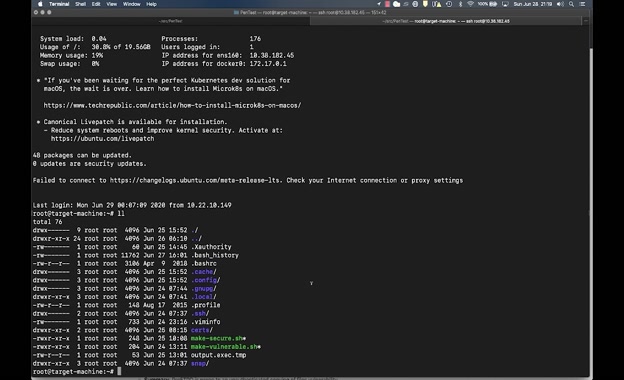This screenshot has width=624, height=380.
Task: Click the yellow shield menu bar icon
Action: (425, 4)
